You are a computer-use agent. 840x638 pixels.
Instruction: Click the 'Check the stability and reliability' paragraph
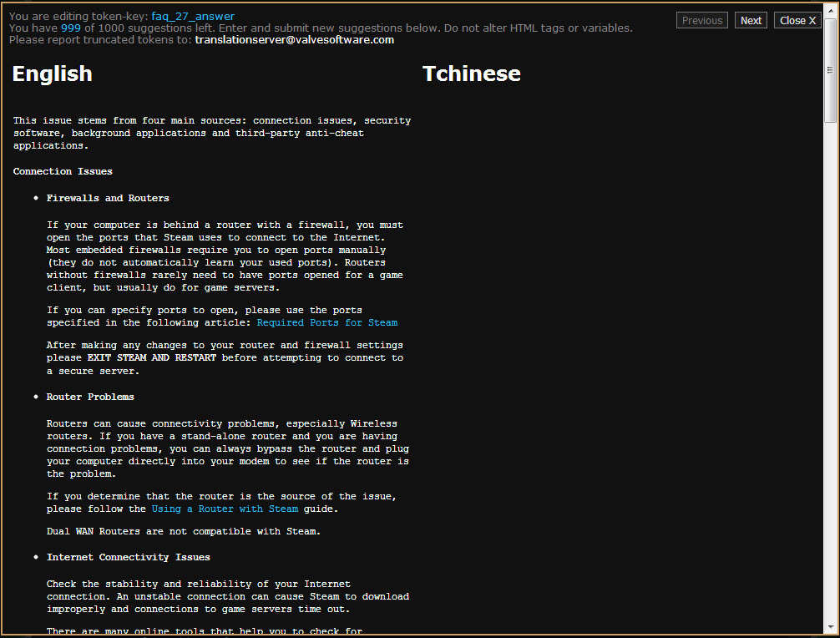tap(228, 596)
